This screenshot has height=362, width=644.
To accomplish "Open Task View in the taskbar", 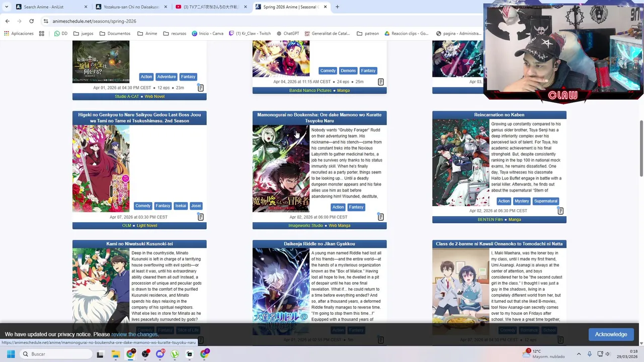I will pyautogui.click(x=100, y=354).
